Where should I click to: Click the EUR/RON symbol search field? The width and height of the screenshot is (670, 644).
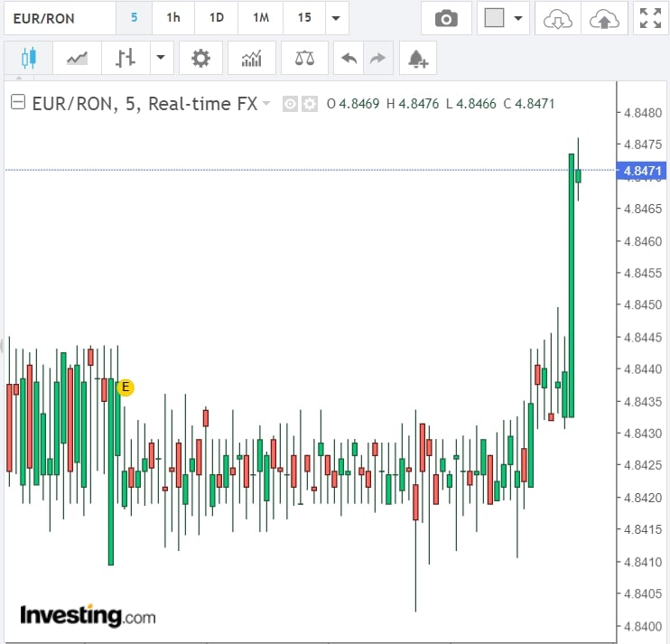click(x=58, y=18)
